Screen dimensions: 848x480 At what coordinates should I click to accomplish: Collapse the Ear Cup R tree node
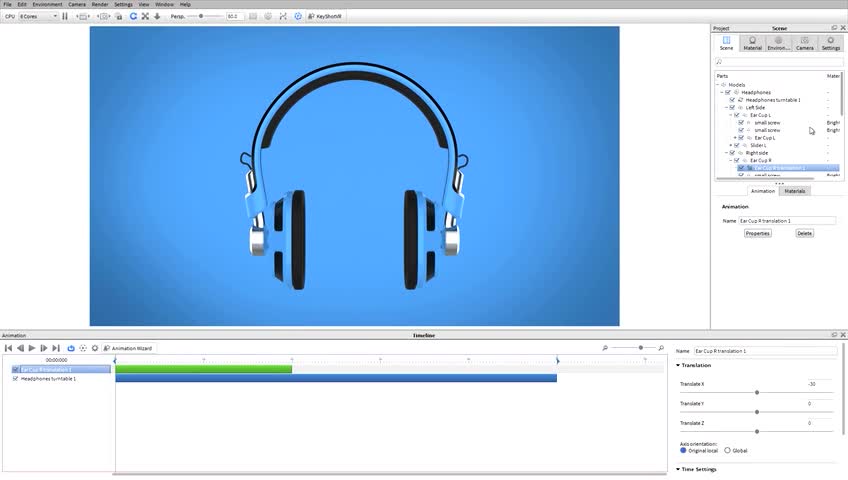pyautogui.click(x=731, y=161)
